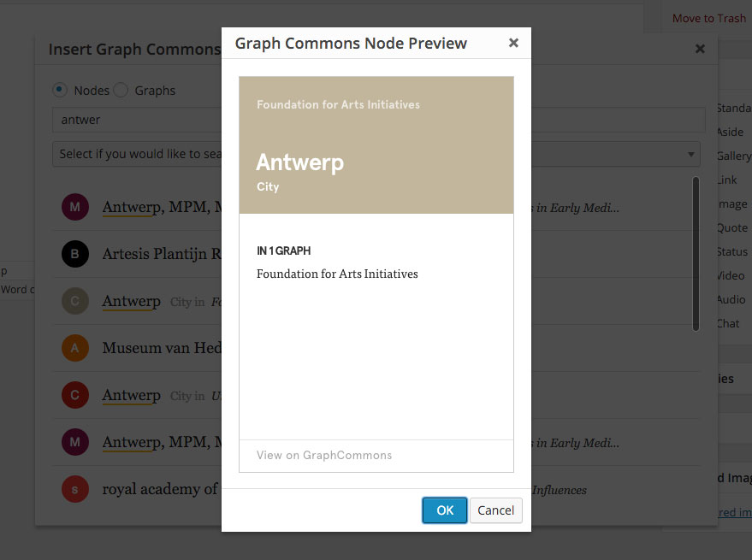Click the Cancel button
The image size is (752, 560).
(496, 510)
